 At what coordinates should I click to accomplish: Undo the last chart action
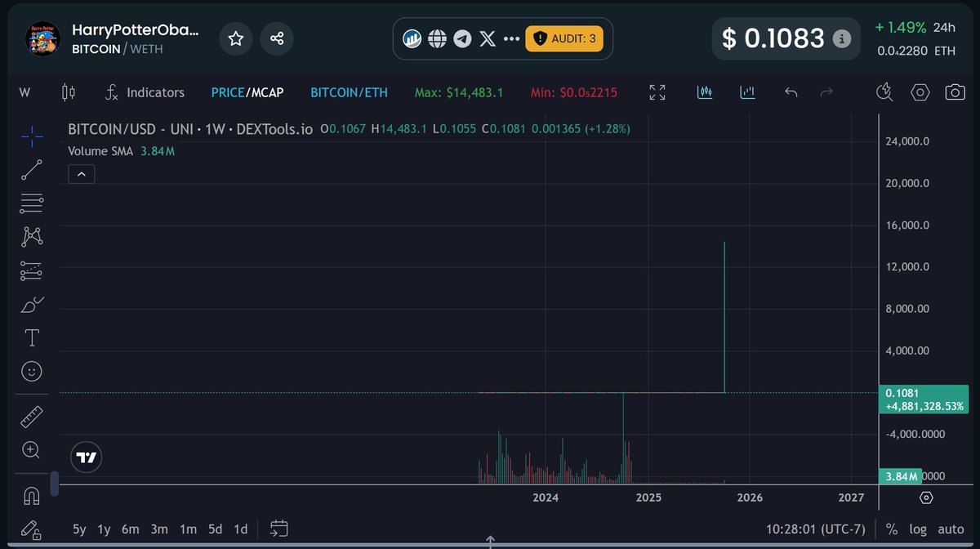click(791, 92)
